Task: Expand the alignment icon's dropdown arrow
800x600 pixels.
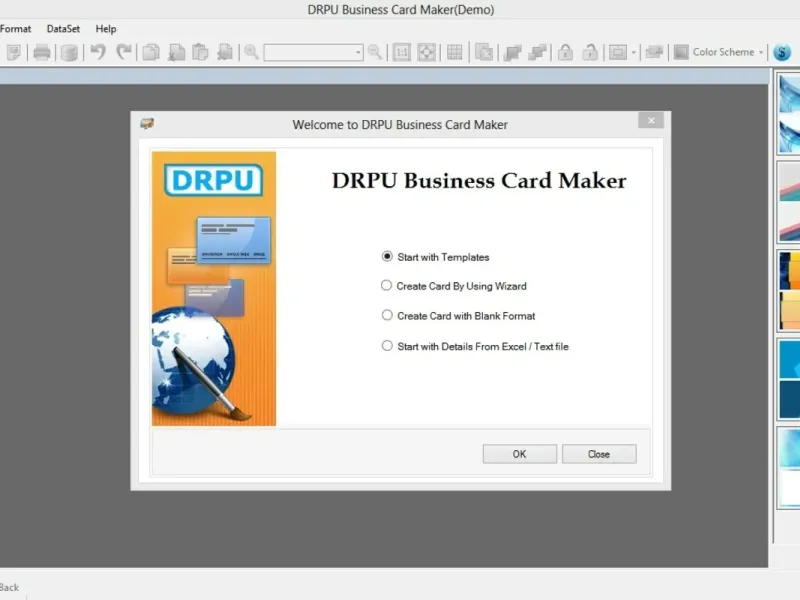Action: pyautogui.click(x=634, y=52)
